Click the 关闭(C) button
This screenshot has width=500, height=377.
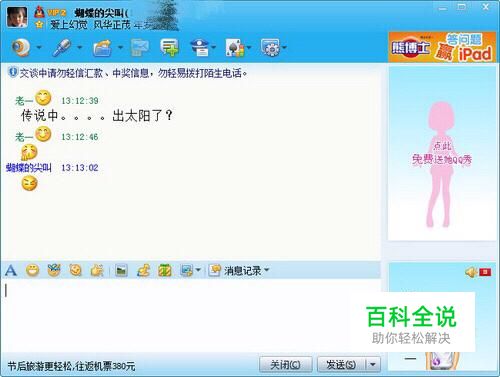(x=286, y=365)
